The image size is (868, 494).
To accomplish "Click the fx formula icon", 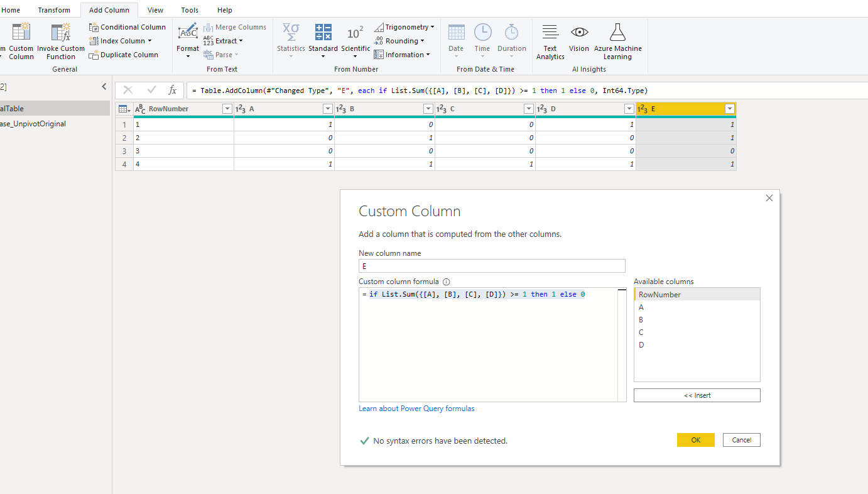I will click(172, 91).
